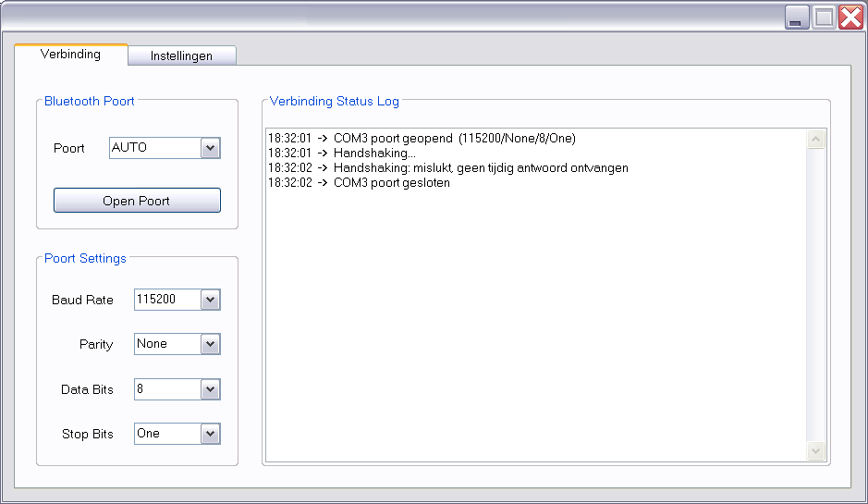
Task: Expand the Parity dropdown arrow
Action: tap(211, 344)
